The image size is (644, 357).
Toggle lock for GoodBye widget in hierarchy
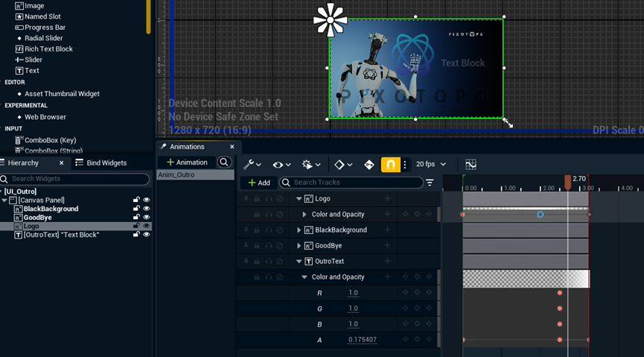coord(136,218)
